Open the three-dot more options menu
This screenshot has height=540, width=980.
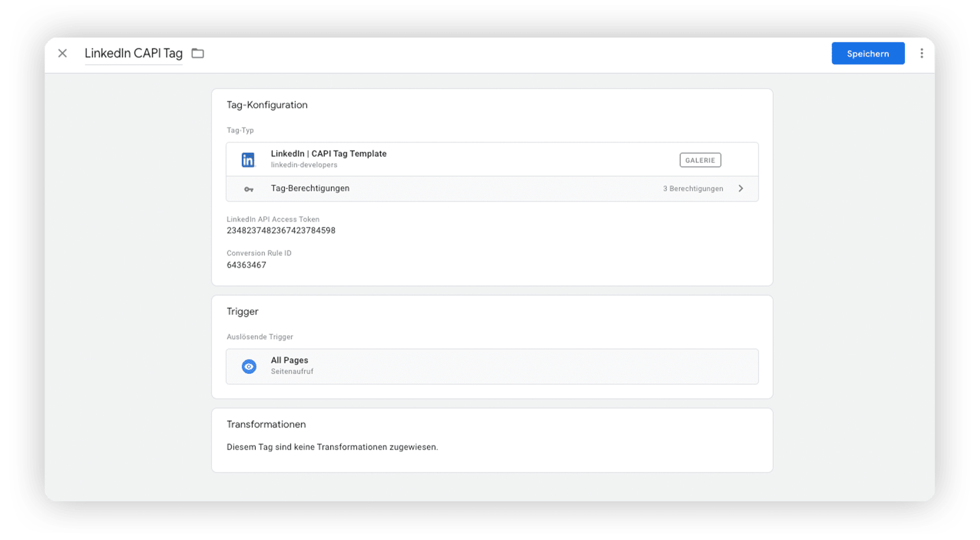coord(922,53)
